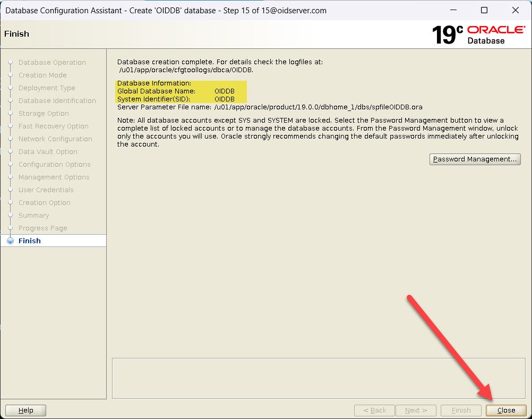Select the User Credentials step
This screenshot has width=532, height=419.
tap(46, 190)
